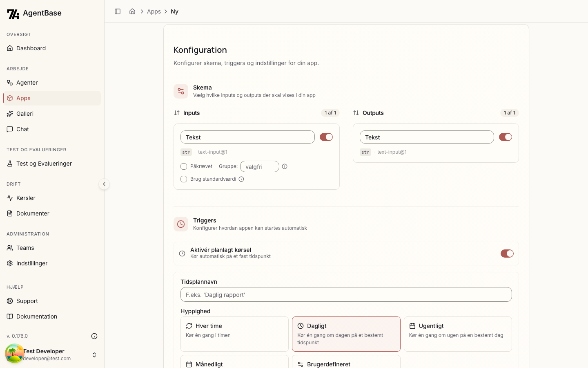Expand the Test Developer account menu
The width and height of the screenshot is (588, 368).
tap(94, 355)
